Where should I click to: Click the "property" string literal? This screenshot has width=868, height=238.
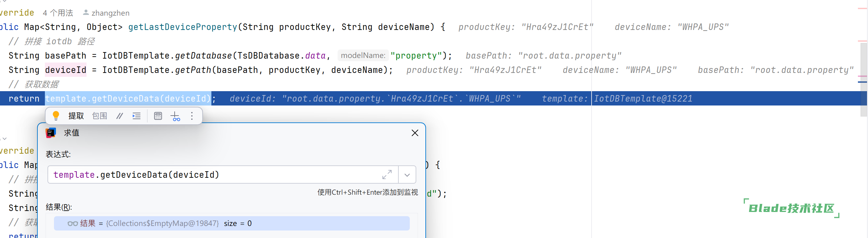click(416, 56)
